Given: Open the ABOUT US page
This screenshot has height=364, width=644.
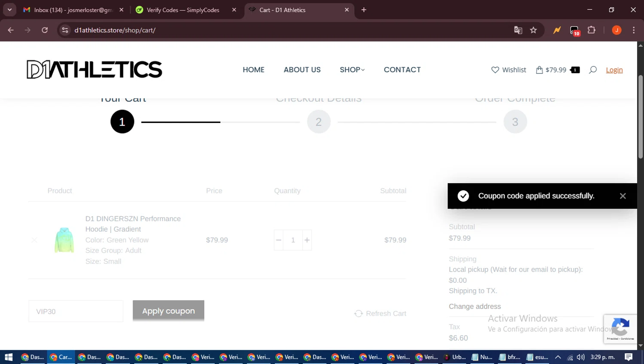Looking at the screenshot, I should pyautogui.click(x=302, y=70).
